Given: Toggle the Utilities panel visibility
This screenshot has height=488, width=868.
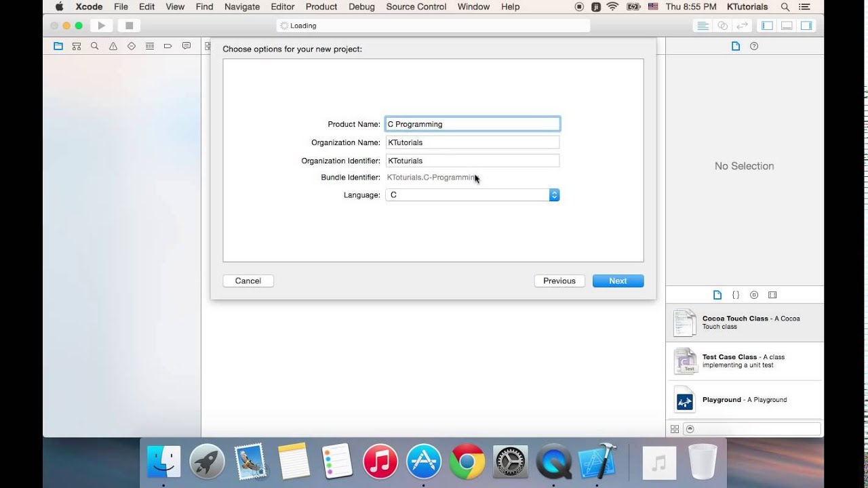Looking at the screenshot, I should [x=806, y=26].
